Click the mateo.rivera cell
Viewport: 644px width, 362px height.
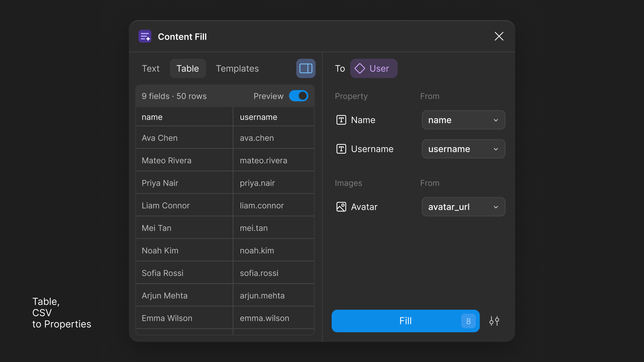click(x=273, y=160)
